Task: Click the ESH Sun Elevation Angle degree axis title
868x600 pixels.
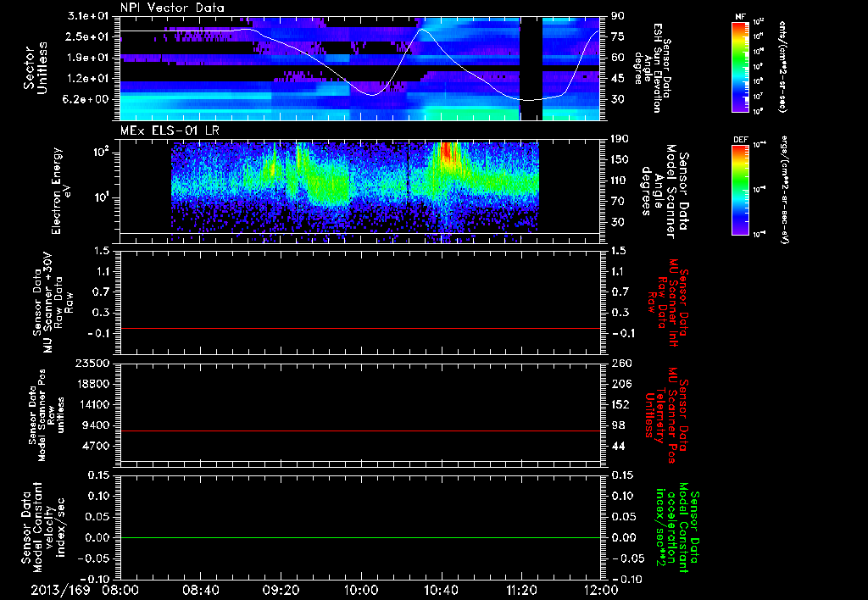Action: 653,68
